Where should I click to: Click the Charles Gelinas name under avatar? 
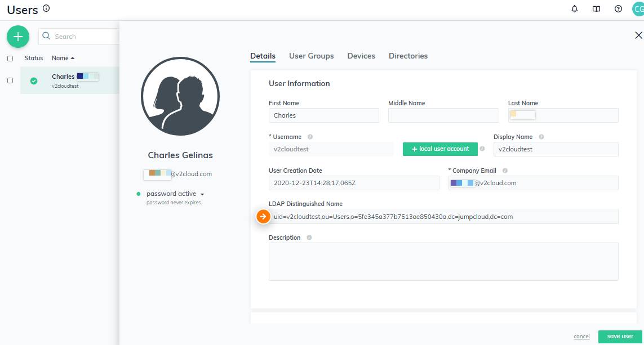(180, 155)
